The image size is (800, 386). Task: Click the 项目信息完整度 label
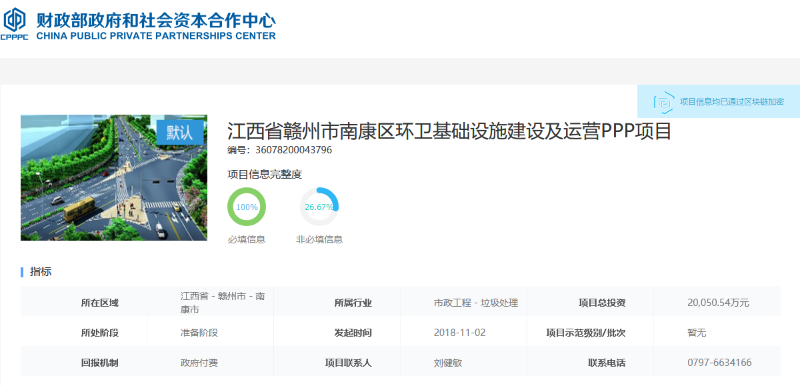click(265, 174)
